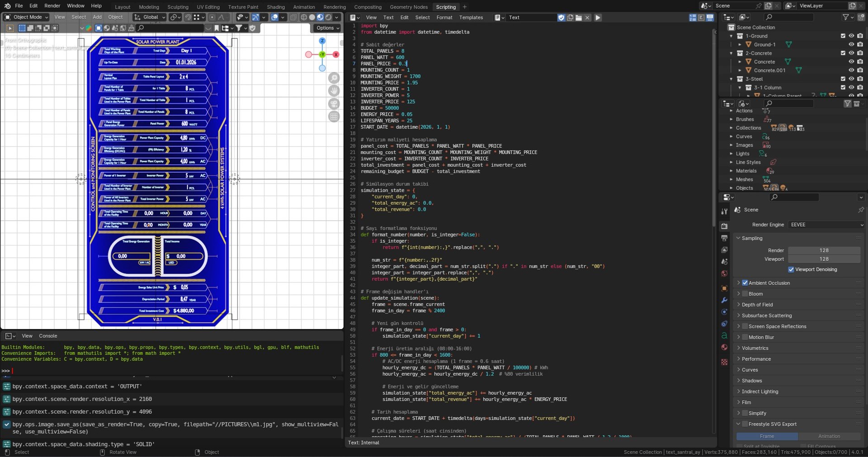Screen dimensions: 868x457
Task: Open the World properties globe tab
Action: click(x=724, y=273)
